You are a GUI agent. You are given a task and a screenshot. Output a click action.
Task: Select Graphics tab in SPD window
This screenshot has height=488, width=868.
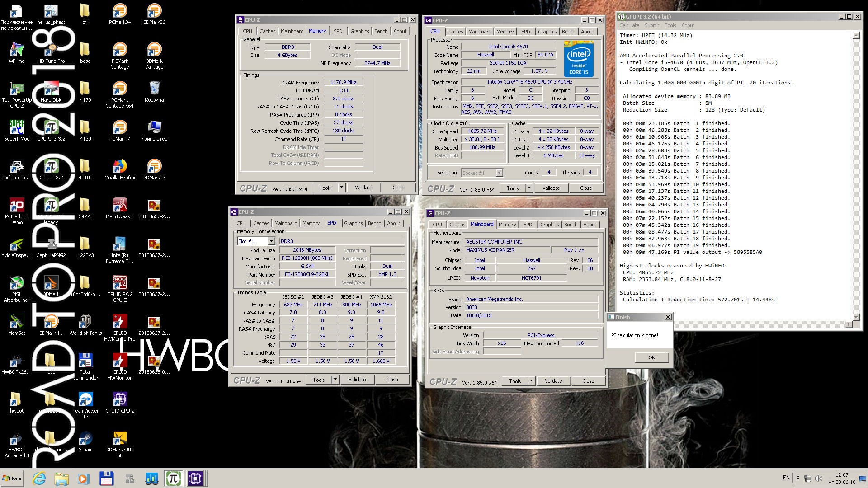click(x=353, y=223)
